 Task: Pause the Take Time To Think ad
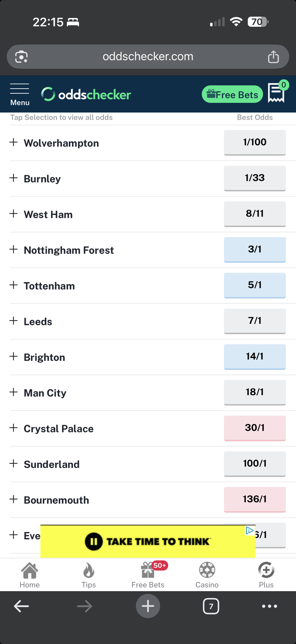coord(94,542)
